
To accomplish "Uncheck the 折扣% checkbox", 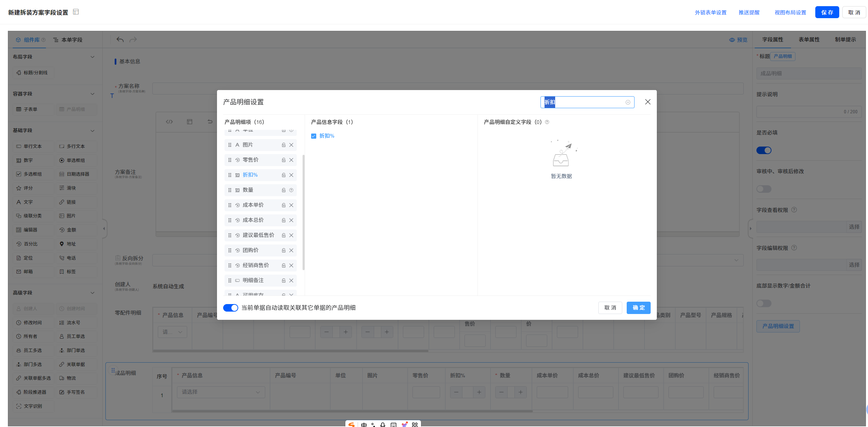I will pyautogui.click(x=314, y=136).
